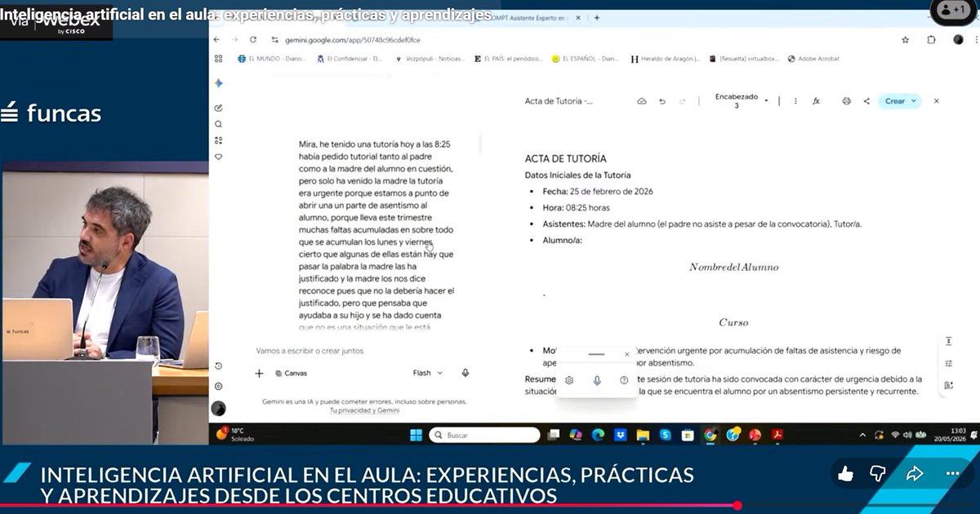Undo the last canvas edit
The width and height of the screenshot is (980, 514).
click(x=662, y=101)
